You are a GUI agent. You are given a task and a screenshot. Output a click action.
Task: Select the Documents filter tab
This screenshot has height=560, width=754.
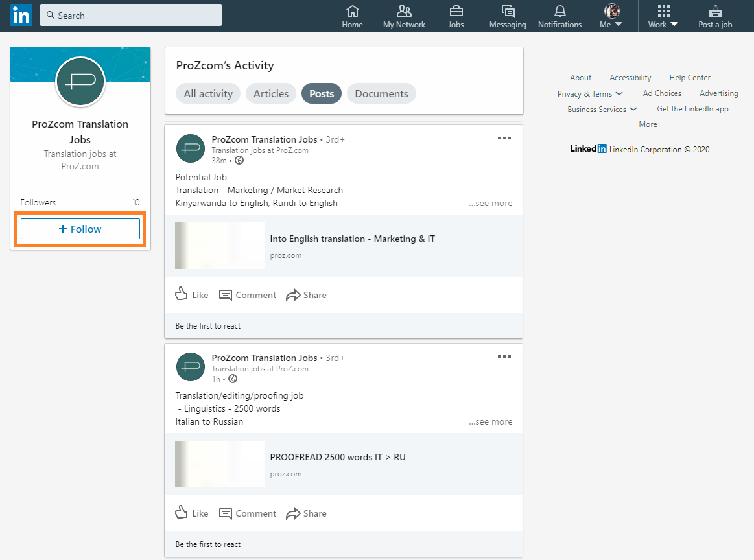coord(381,93)
